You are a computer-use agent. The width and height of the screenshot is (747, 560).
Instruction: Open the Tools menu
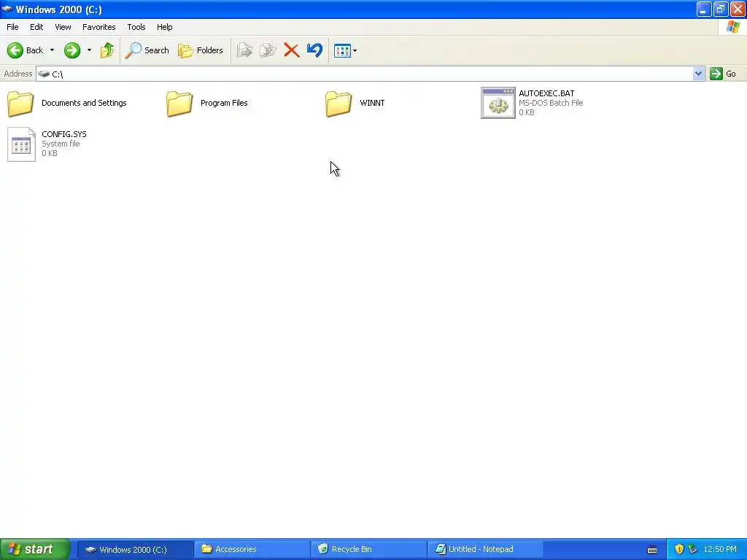coord(136,27)
